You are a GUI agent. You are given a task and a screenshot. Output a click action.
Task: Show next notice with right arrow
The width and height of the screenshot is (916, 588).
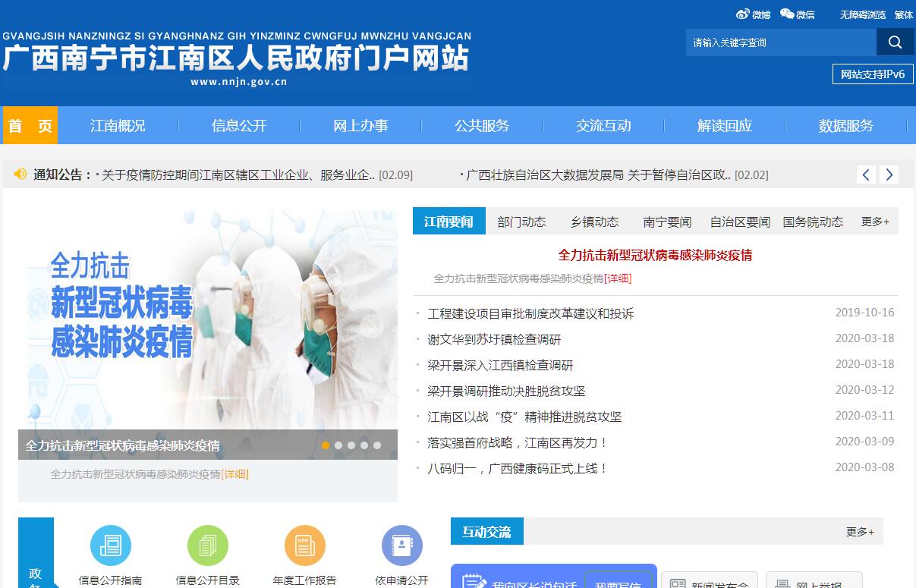(x=889, y=175)
